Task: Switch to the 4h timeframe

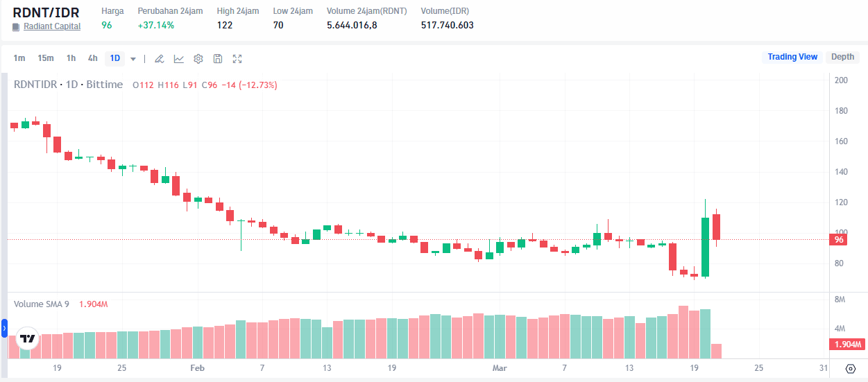Action: point(92,58)
